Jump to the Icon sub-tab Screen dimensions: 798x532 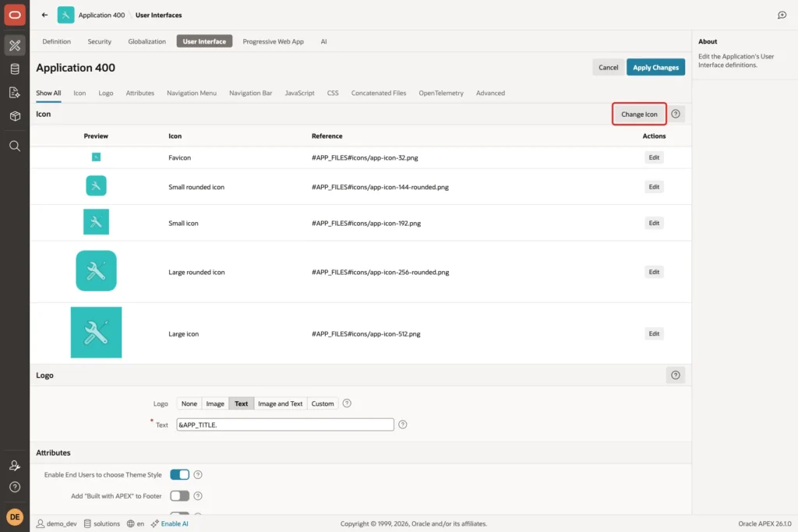tap(79, 93)
